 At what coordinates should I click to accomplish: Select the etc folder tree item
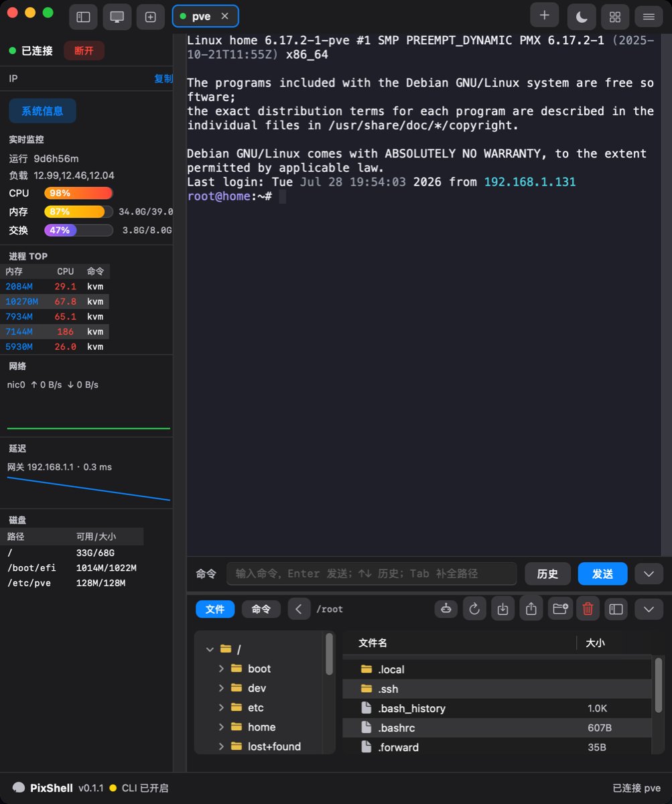(x=255, y=708)
